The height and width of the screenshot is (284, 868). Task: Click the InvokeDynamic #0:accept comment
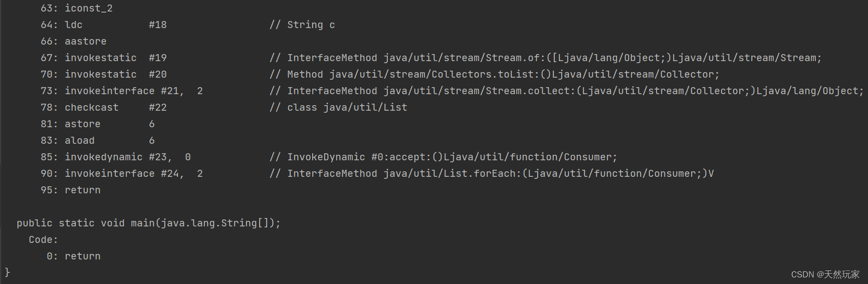(x=443, y=157)
